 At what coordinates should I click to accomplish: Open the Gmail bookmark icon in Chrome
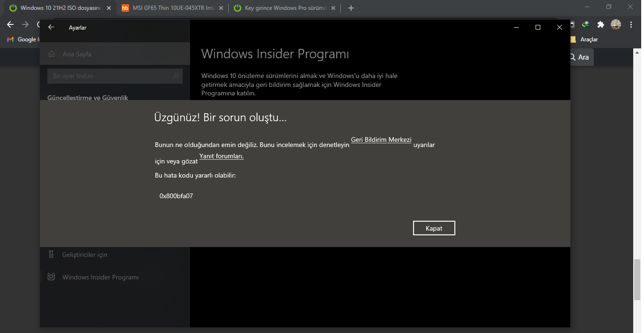10,39
